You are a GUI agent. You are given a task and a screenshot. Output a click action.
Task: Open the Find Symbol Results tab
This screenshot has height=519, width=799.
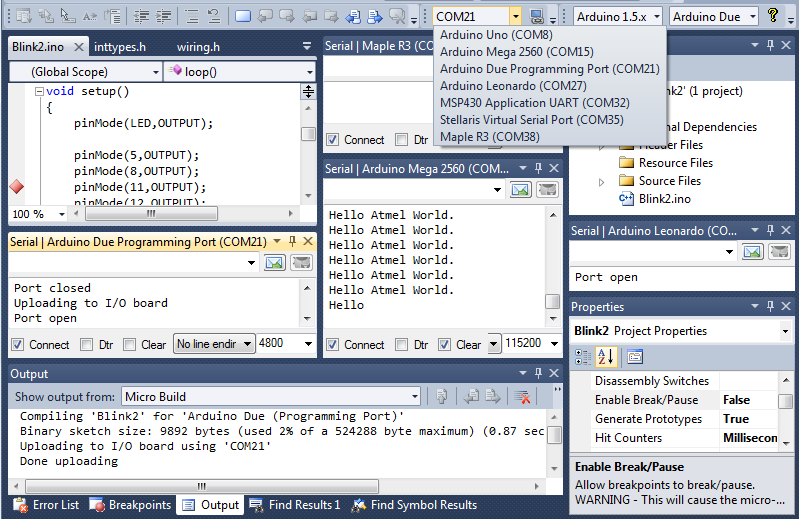point(415,505)
